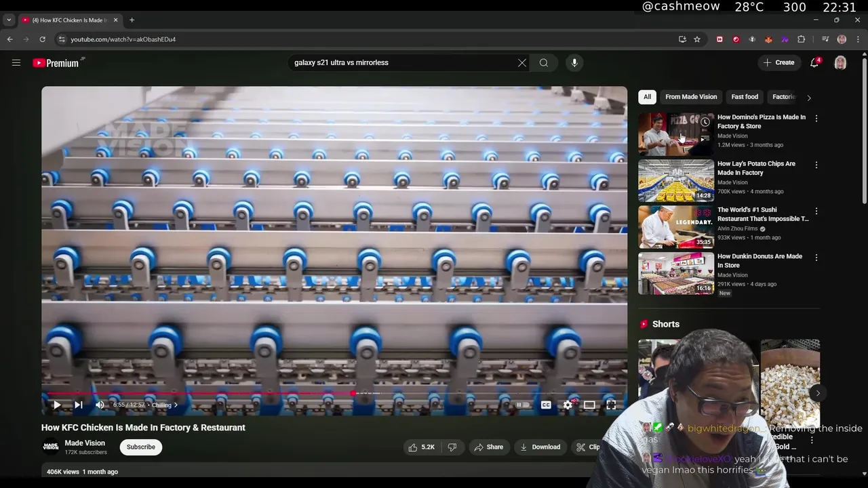The image size is (868, 488).
Task: Bookmark this tab with star
Action: [x=697, y=39]
